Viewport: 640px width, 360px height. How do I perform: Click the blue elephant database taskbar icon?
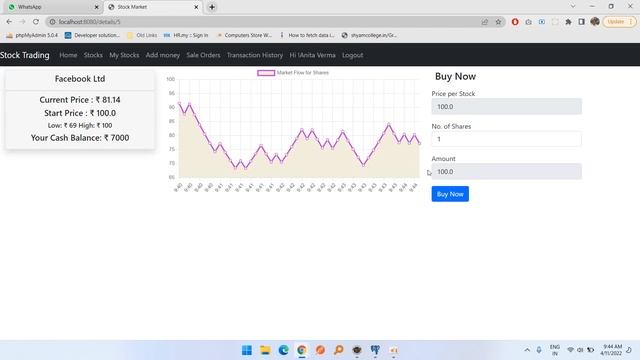(x=375, y=350)
